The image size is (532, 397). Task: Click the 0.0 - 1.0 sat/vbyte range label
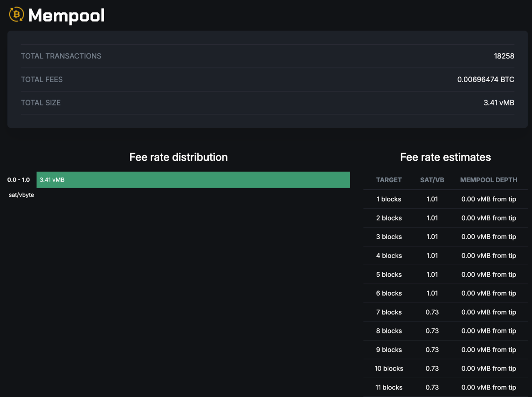(x=18, y=179)
